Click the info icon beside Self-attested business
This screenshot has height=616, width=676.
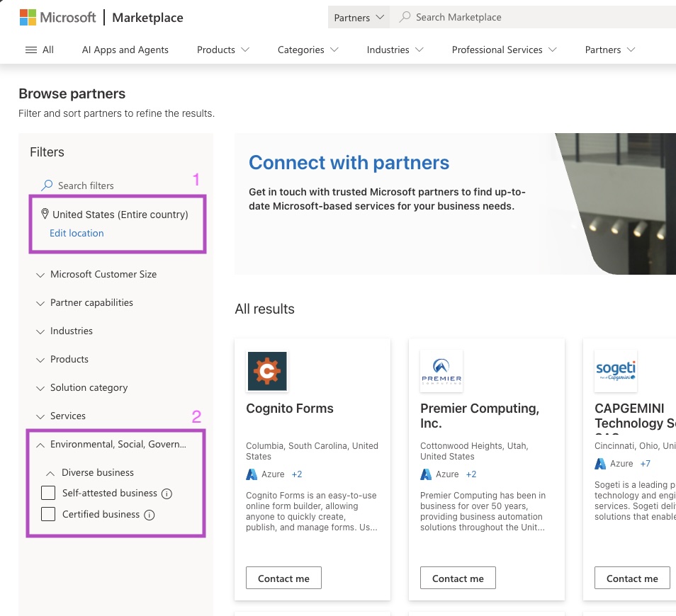[x=167, y=494]
